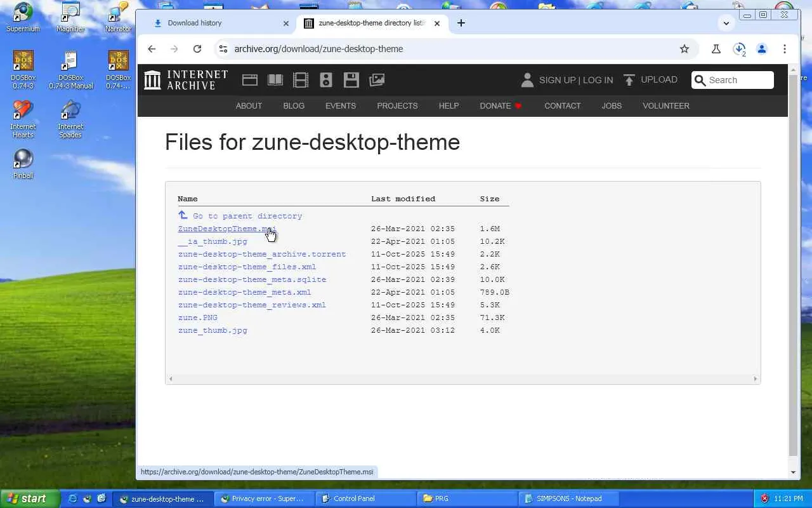Select the zune-desktop-theme directory listing tab
This screenshot has width=812, height=508.
371,23
